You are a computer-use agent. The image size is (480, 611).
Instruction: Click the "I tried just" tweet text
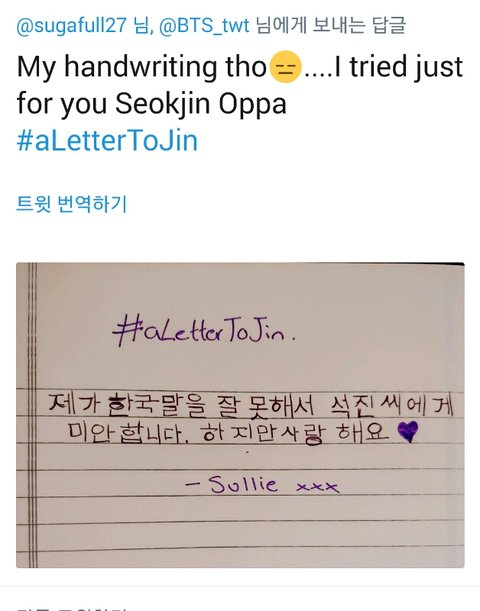tap(399, 67)
